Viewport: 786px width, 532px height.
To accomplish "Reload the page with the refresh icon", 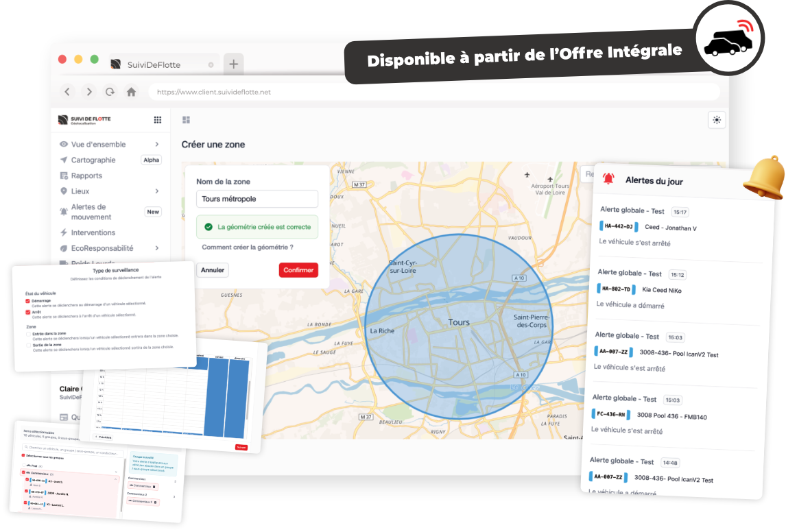I will pyautogui.click(x=110, y=92).
